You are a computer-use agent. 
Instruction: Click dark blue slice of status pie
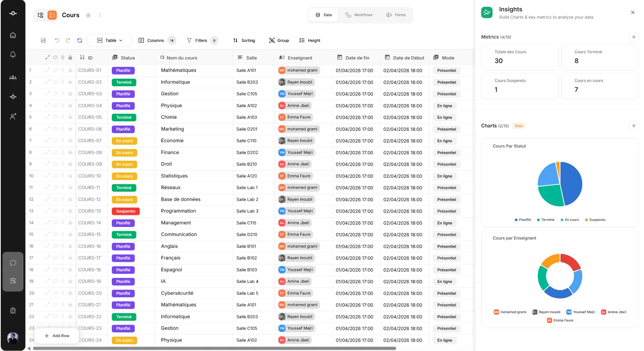coord(572,183)
